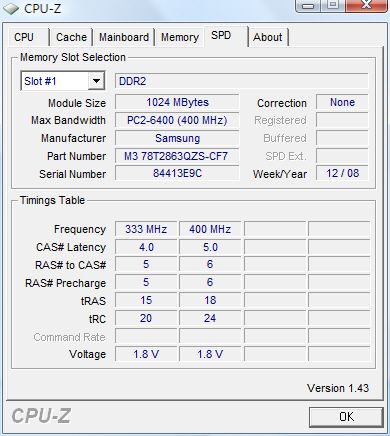390x436 pixels.
Task: Click the Serial Number 84413E9C field
Action: (177, 174)
